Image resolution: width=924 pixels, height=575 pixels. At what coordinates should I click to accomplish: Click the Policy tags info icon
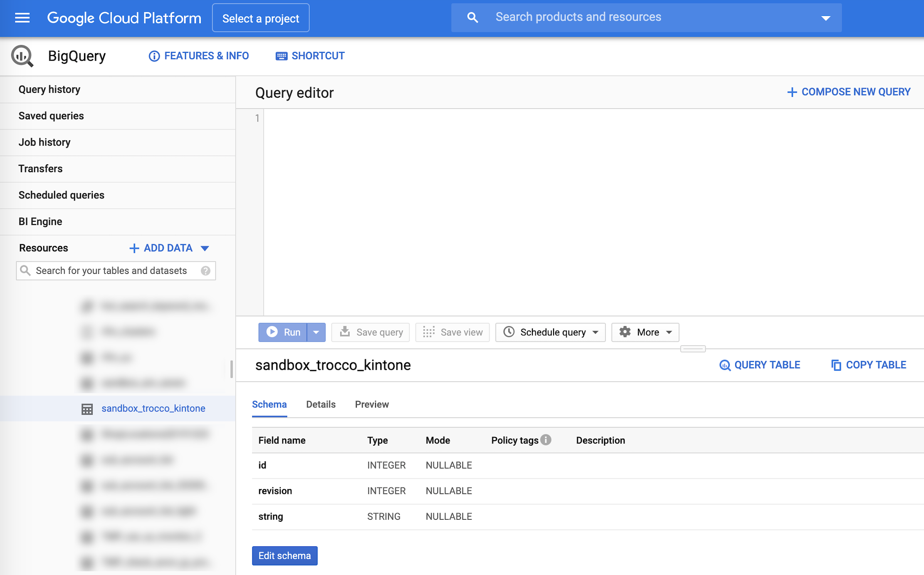(x=546, y=440)
